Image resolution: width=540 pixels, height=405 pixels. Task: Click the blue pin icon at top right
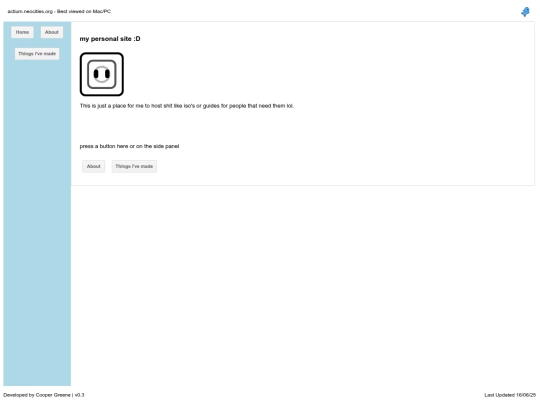point(525,12)
